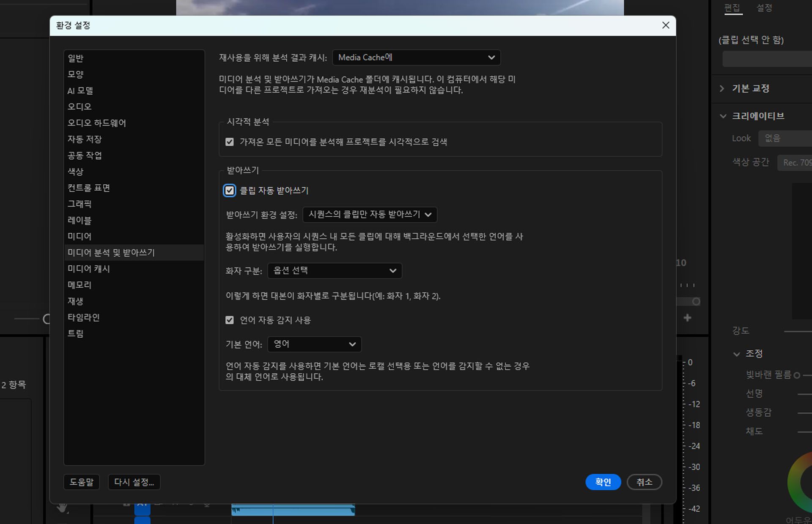Collapse the 크리에이티브 section
Screen dimensions: 812x524
tap(723, 116)
